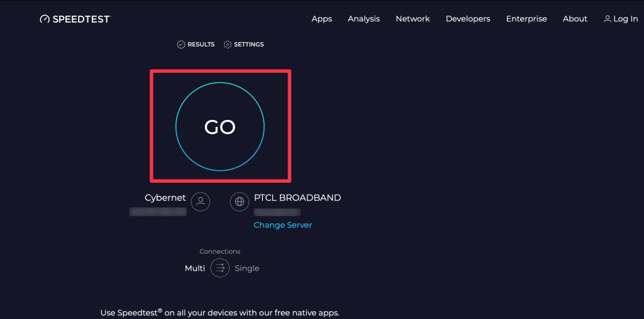The width and height of the screenshot is (644, 319).
Task: Click the Speedtest gauge logo icon
Action: point(45,19)
